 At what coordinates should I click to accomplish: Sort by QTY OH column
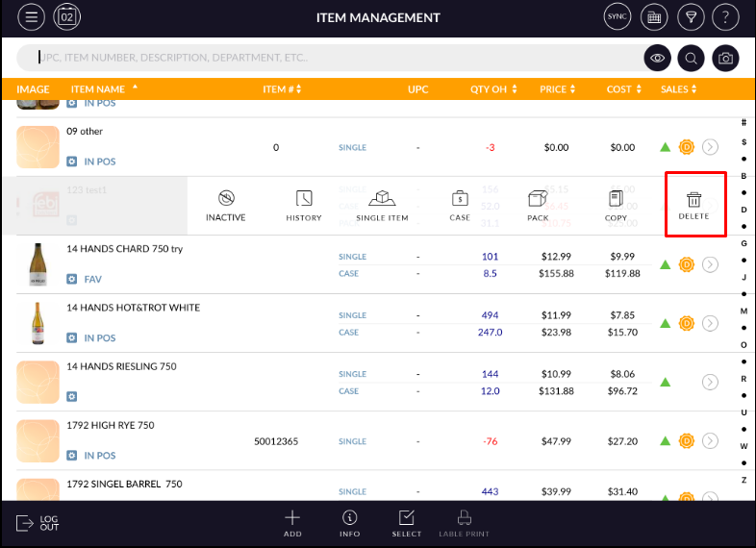coord(493,89)
